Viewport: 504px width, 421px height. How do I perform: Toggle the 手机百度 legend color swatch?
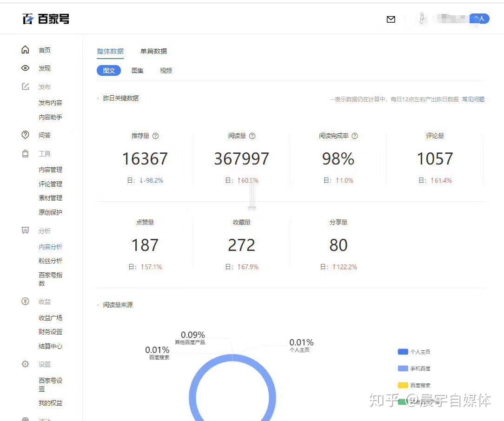(403, 368)
